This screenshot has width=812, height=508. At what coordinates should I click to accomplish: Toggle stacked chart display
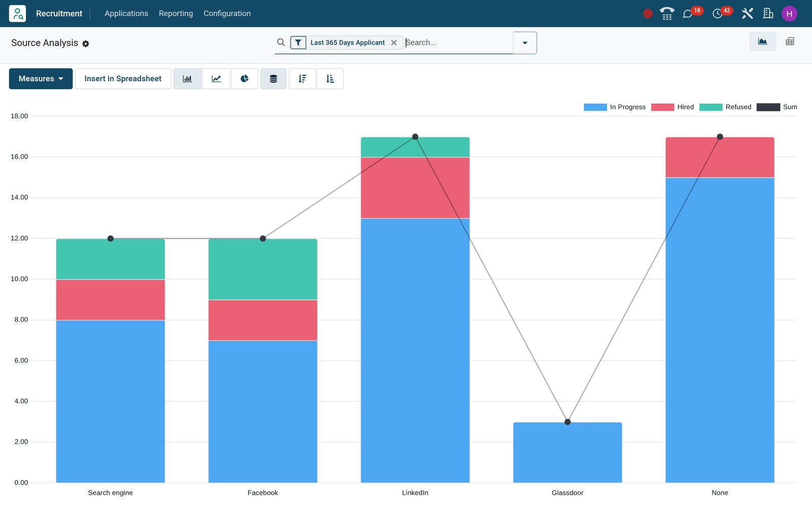point(274,79)
